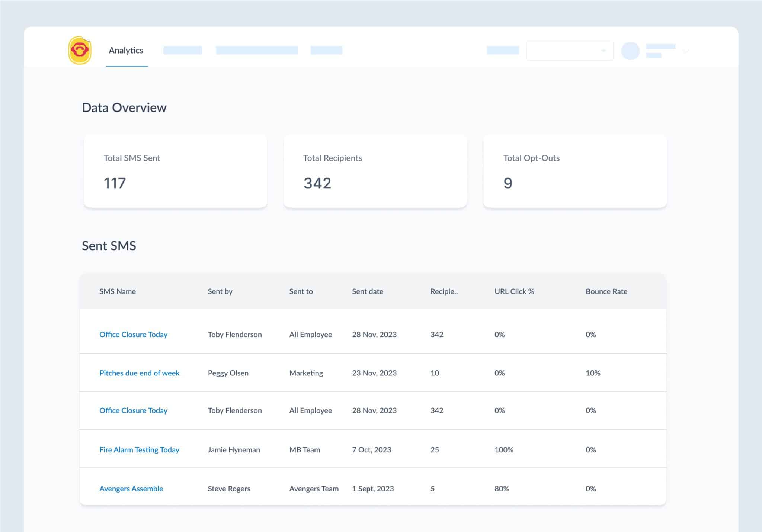The height and width of the screenshot is (532, 762).
Task: Select the Total Recipients card
Action: 375,171
